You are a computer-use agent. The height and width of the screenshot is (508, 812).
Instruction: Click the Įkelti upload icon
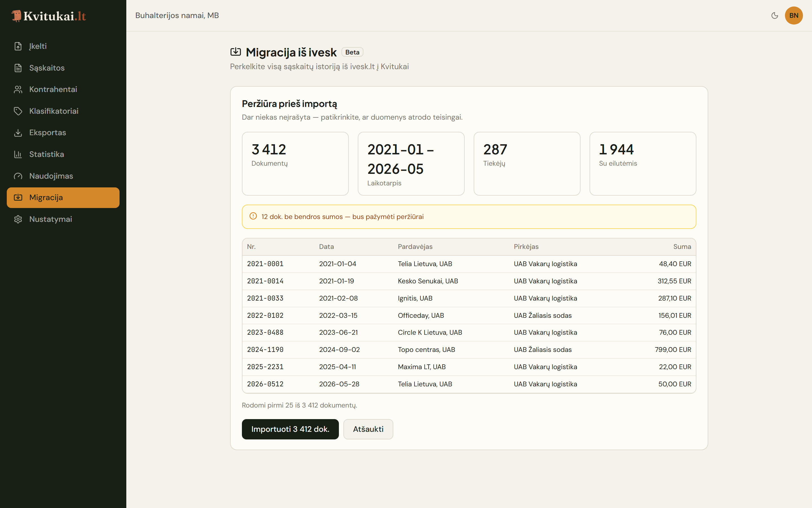[18, 46]
